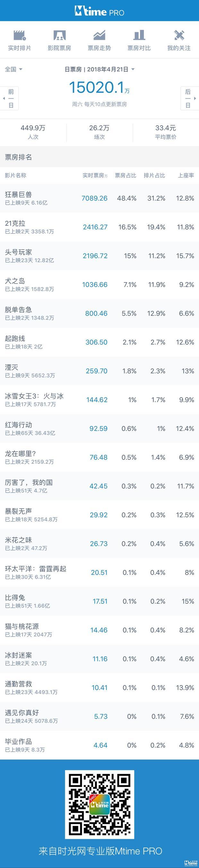The width and height of the screenshot is (199, 868).
Task: Open the 头号玩家 movie row
Action: pyautogui.click(x=99, y=256)
